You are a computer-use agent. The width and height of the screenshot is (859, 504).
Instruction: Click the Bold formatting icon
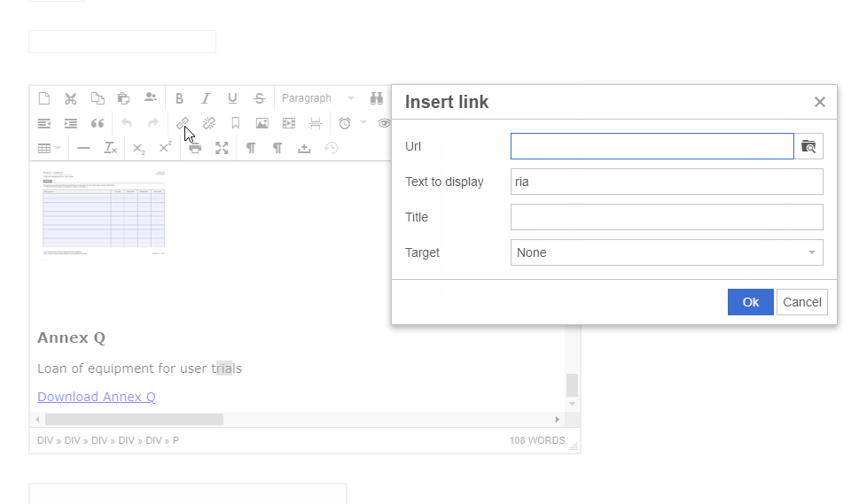click(179, 98)
